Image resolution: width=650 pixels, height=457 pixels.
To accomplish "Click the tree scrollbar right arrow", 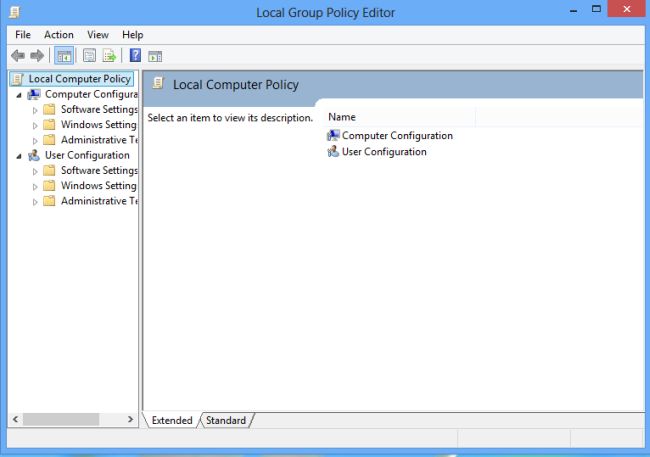I will click(x=131, y=419).
